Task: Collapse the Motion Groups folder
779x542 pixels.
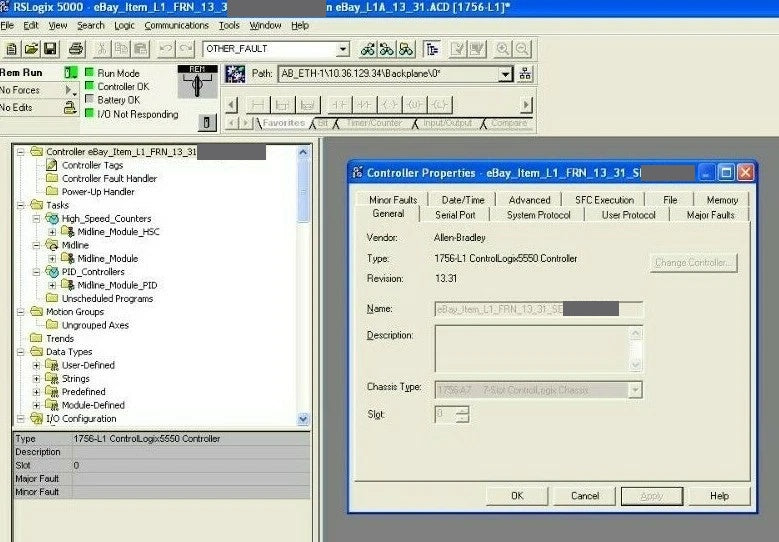Action: tap(20, 312)
